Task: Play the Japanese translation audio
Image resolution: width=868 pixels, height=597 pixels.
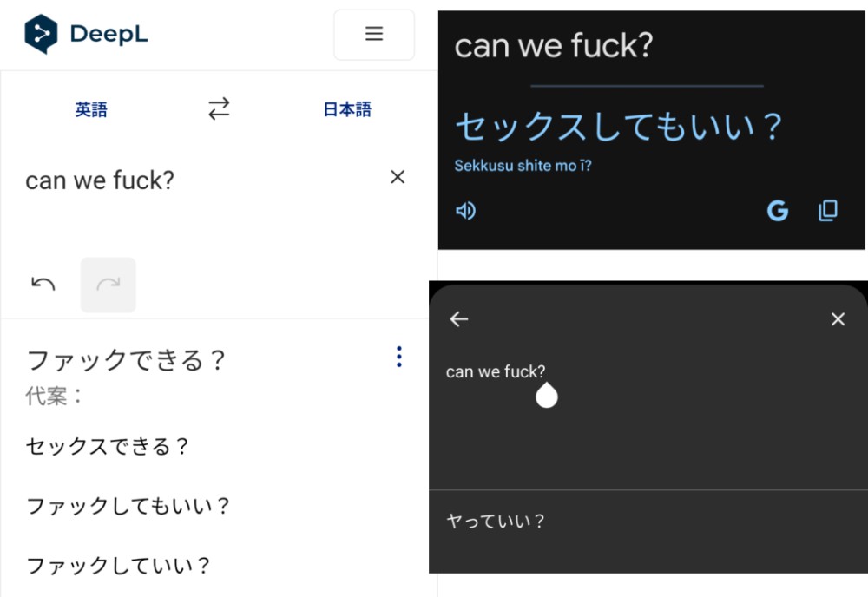Action: [465, 211]
